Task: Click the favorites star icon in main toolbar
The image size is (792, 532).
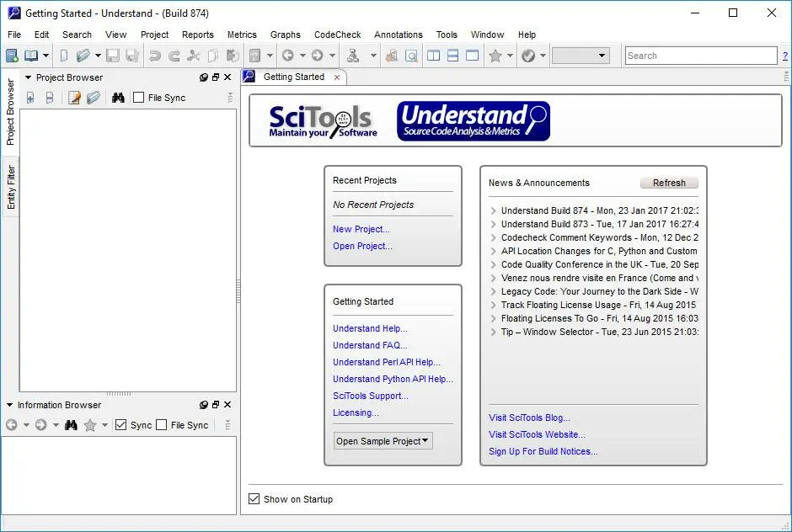Action: [495, 56]
